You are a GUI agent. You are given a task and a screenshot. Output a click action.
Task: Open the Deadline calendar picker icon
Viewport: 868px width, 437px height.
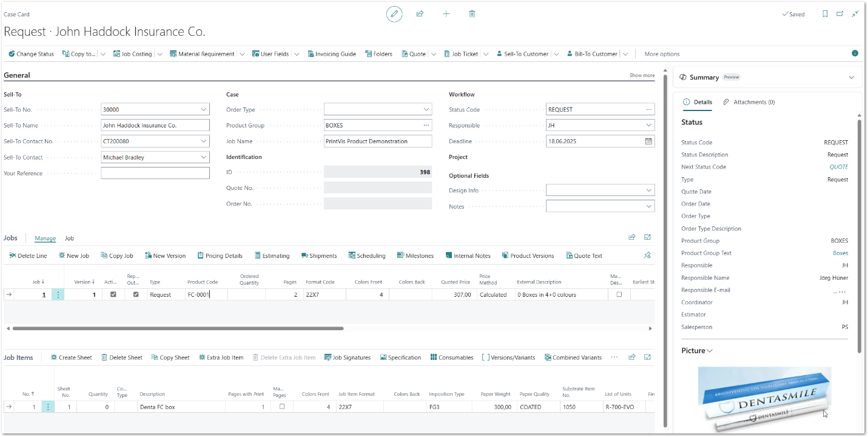648,141
